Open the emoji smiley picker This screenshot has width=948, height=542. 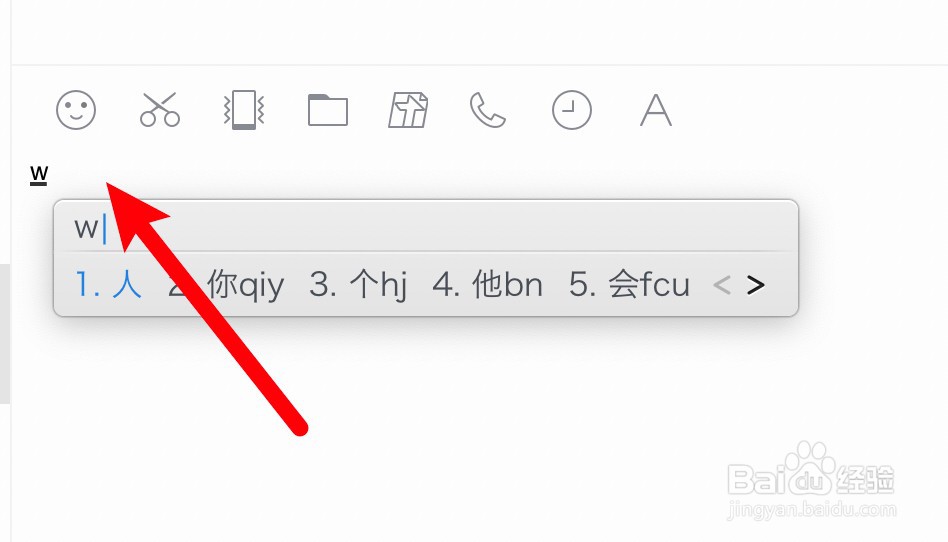pos(76,110)
